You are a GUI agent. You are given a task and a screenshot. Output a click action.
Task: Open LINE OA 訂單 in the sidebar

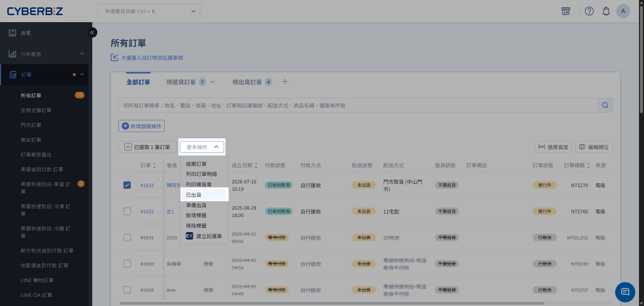(36, 295)
